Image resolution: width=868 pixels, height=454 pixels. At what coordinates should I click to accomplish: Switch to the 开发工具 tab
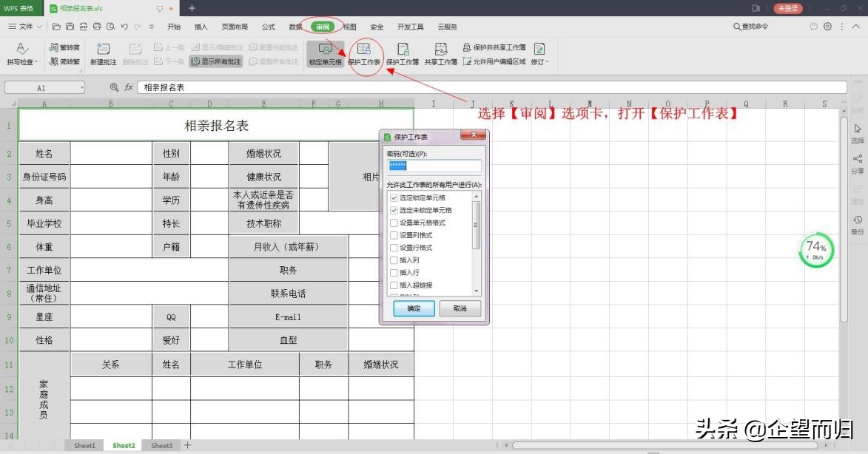pos(410,27)
